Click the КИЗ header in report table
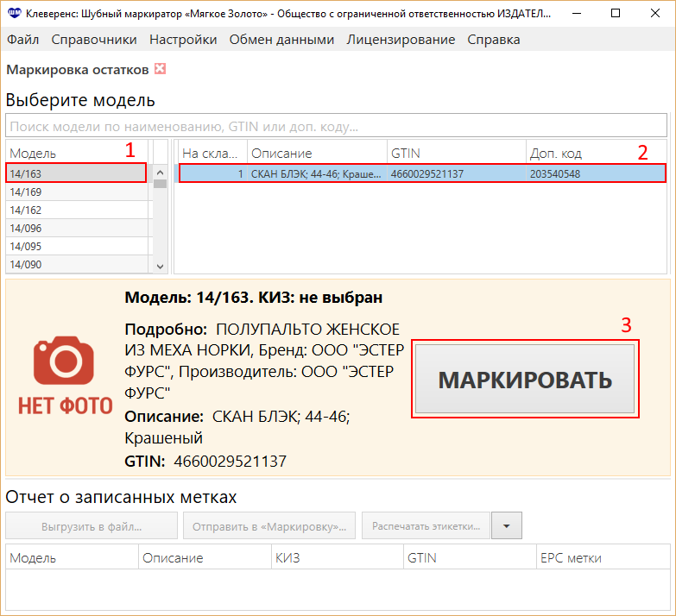The width and height of the screenshot is (676, 616). pyautogui.click(x=338, y=557)
